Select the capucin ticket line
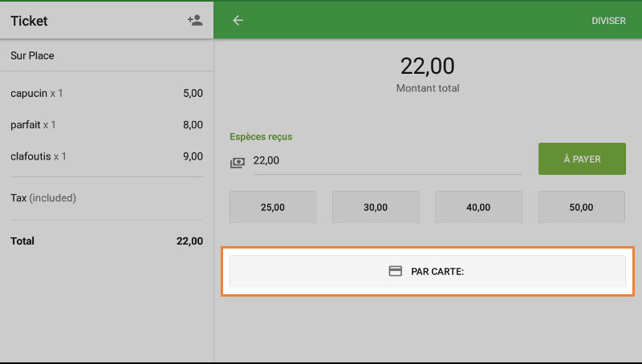Screen dimensions: 642x364 (106, 94)
